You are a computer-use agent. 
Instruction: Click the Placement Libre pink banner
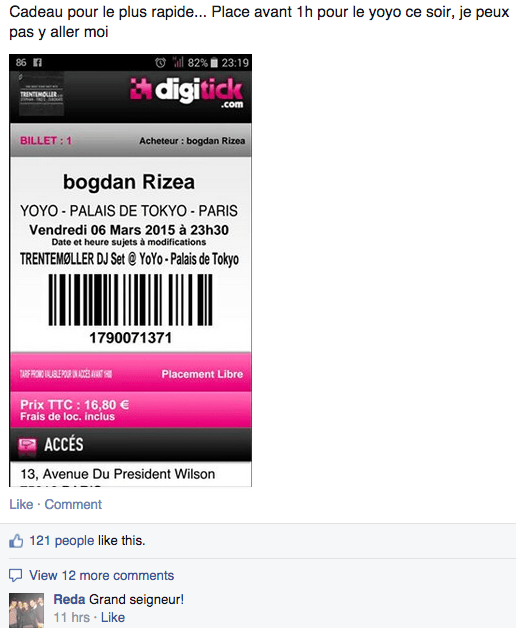131,372
